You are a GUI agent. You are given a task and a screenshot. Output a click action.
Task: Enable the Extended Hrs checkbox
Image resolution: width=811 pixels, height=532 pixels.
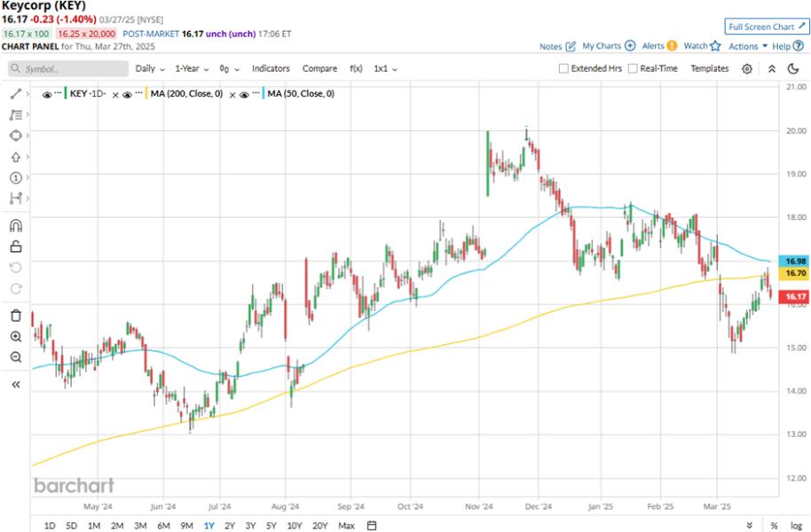click(563, 68)
